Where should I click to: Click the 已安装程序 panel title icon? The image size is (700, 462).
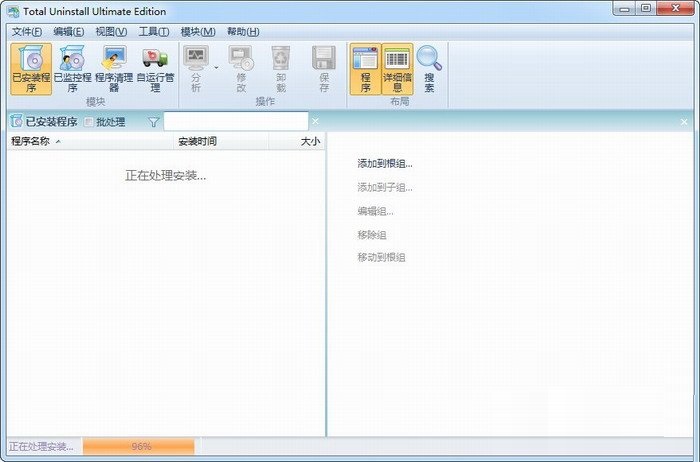[x=16, y=121]
